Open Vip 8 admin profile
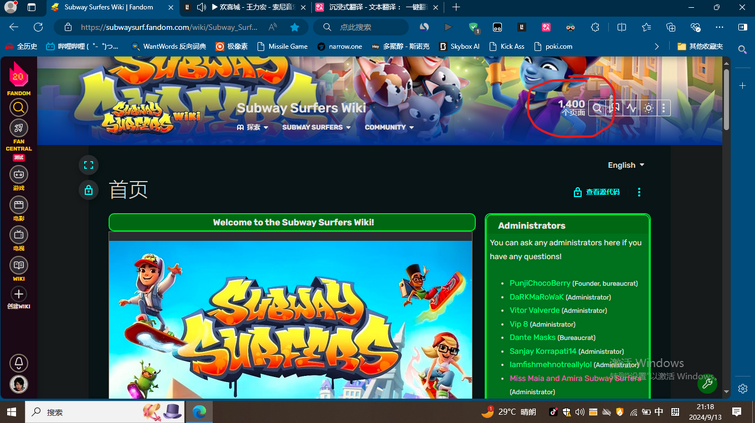 click(519, 324)
